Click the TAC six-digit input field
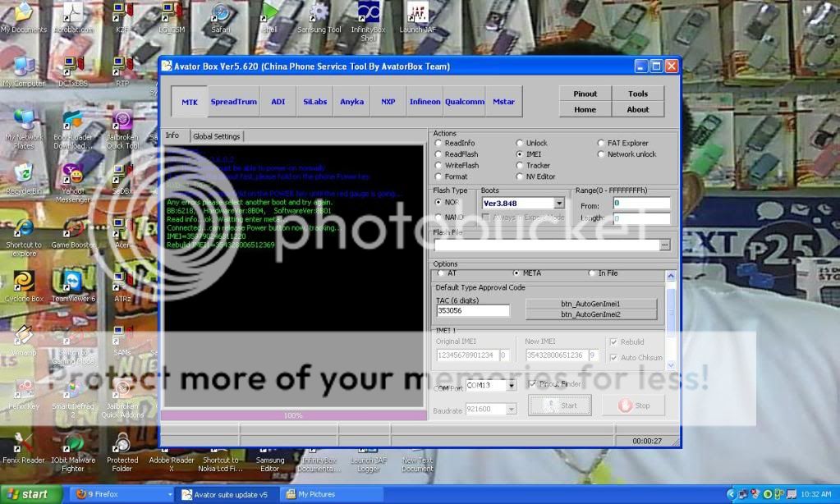The image size is (840, 504). tap(472, 311)
